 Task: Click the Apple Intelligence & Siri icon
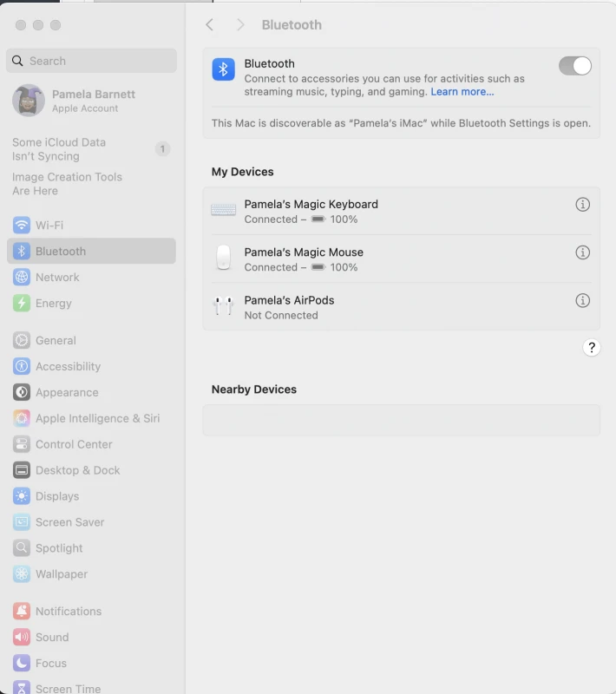point(21,418)
